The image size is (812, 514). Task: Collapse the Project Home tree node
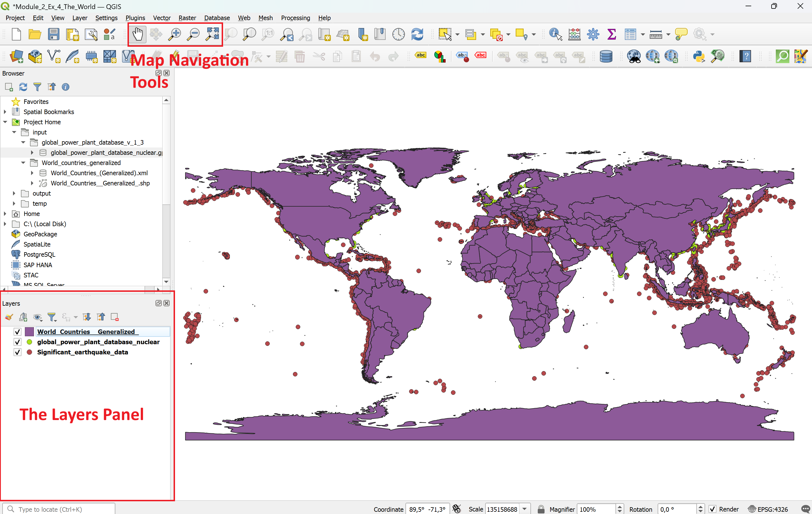click(5, 122)
